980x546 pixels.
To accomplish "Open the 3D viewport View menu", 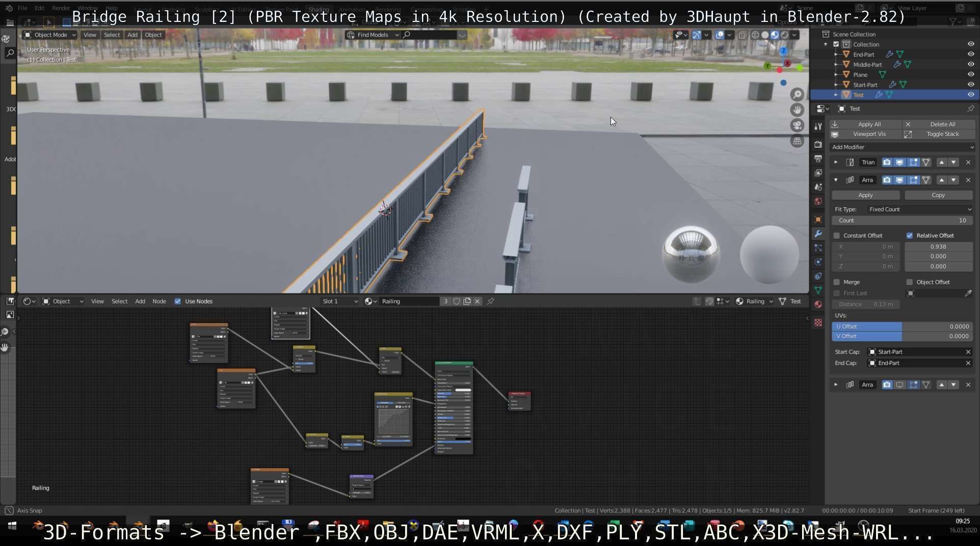I will [90, 35].
